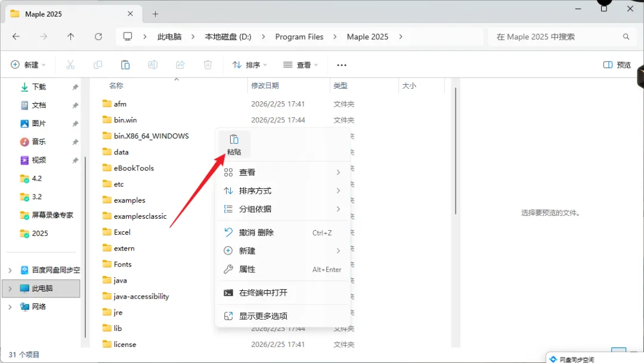This screenshot has height=363, width=644.
Task: Open the 新建 entry in context menu
Action: pyautogui.click(x=283, y=251)
